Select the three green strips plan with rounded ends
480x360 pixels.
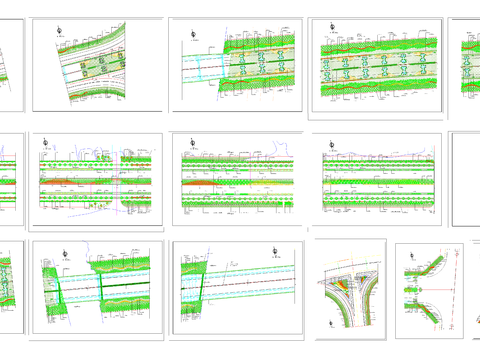pos(377,179)
